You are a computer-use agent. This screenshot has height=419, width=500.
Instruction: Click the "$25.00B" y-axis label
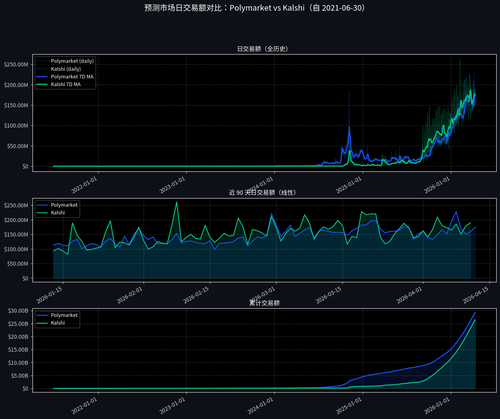click(18, 324)
